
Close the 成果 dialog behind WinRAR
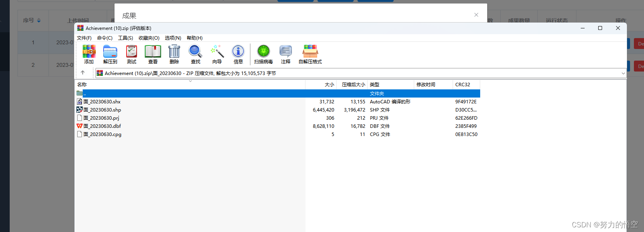coord(476,15)
